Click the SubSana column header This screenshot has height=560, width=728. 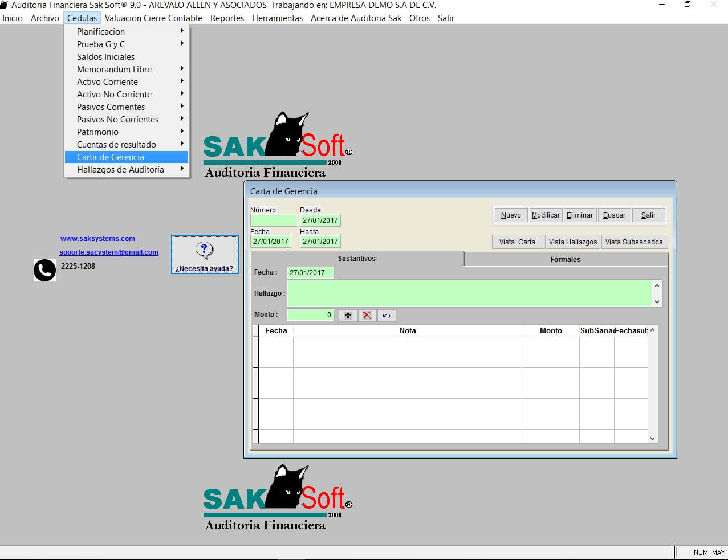[x=597, y=331]
